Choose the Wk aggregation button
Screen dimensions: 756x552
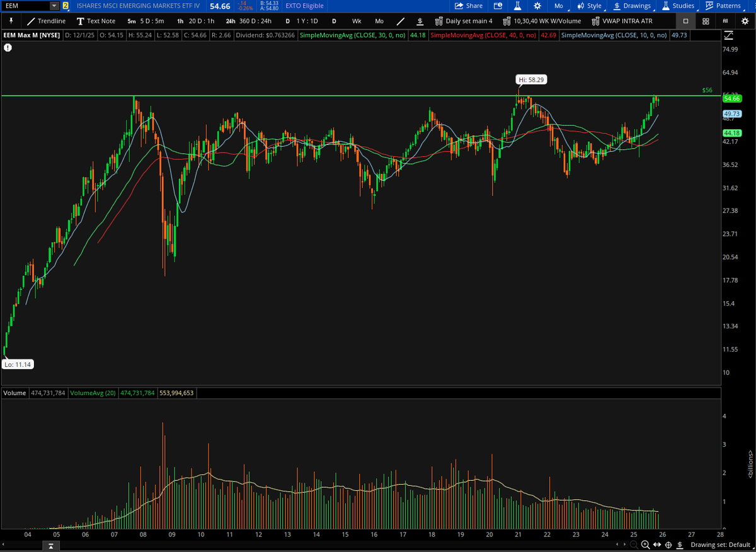click(x=357, y=21)
